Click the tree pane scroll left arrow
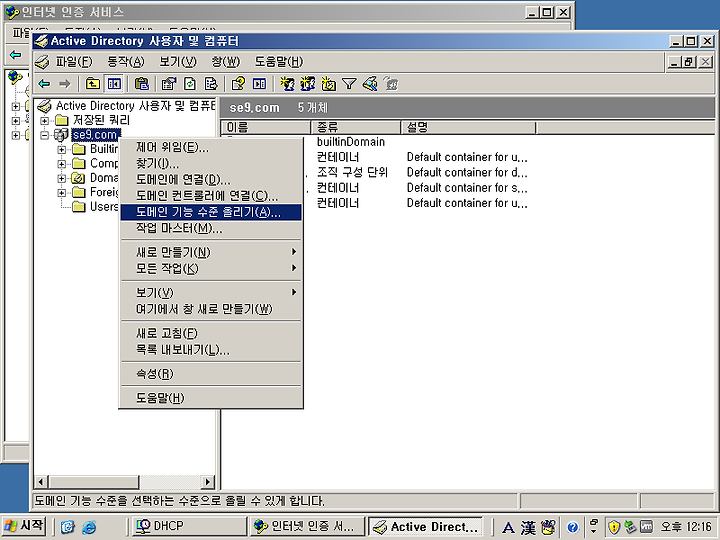Viewport: 720px width, 540px height. (x=41, y=482)
